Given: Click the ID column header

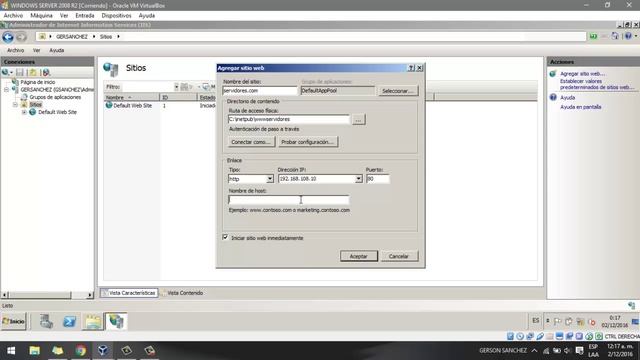Looking at the screenshot, I should pyautogui.click(x=179, y=97).
